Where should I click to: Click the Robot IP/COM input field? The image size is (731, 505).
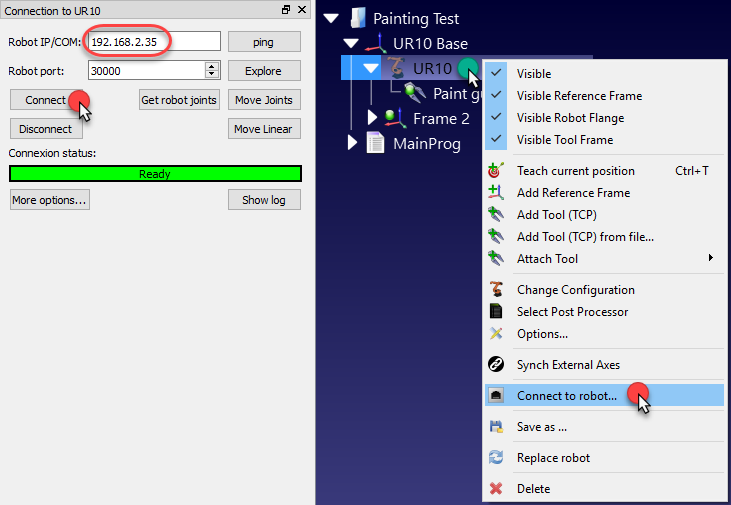coord(154,42)
